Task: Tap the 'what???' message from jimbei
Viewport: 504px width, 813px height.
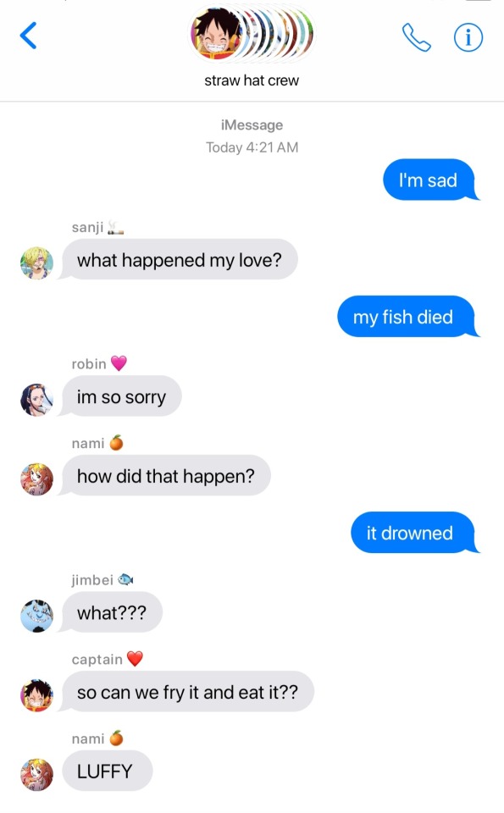Action: [111, 612]
